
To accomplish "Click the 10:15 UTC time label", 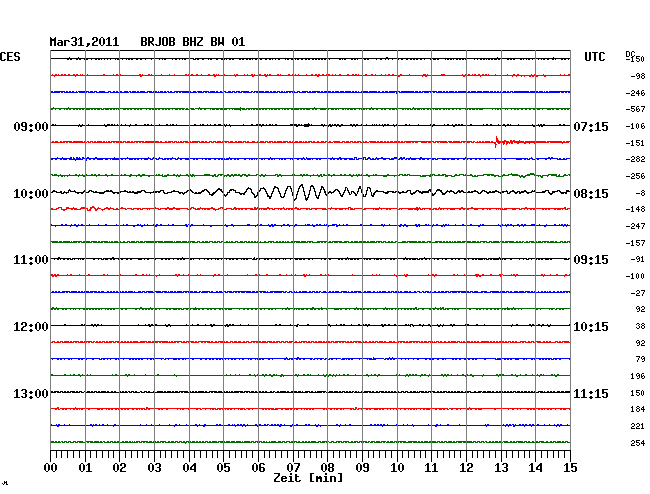I will coord(591,327).
